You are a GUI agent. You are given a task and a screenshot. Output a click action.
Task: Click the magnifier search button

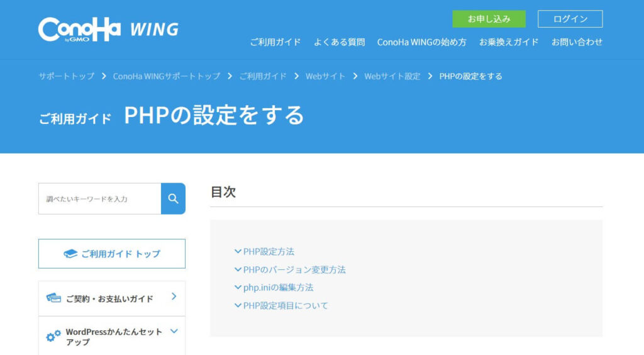(173, 199)
